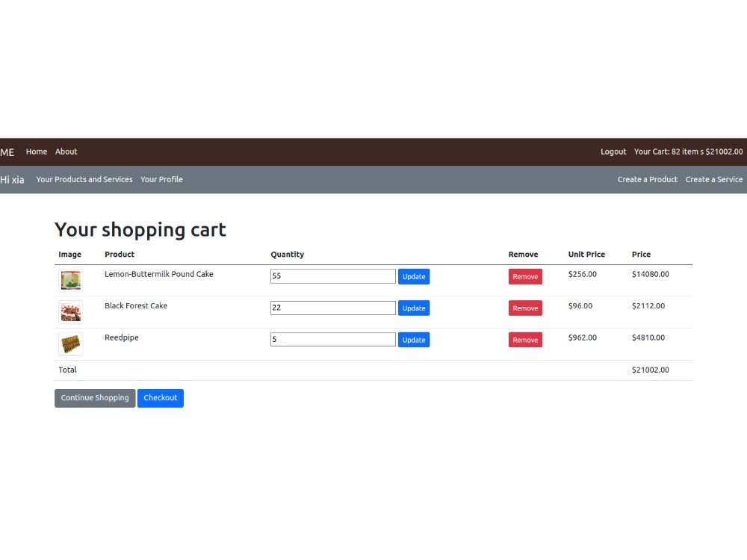This screenshot has height=560, width=747.
Task: Click the Logout link
Action: [613, 152]
